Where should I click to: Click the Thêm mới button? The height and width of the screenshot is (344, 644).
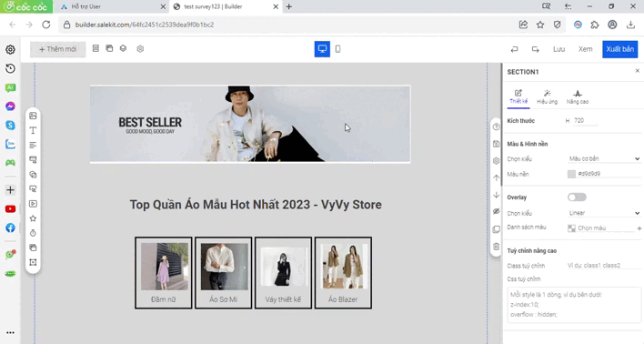58,49
